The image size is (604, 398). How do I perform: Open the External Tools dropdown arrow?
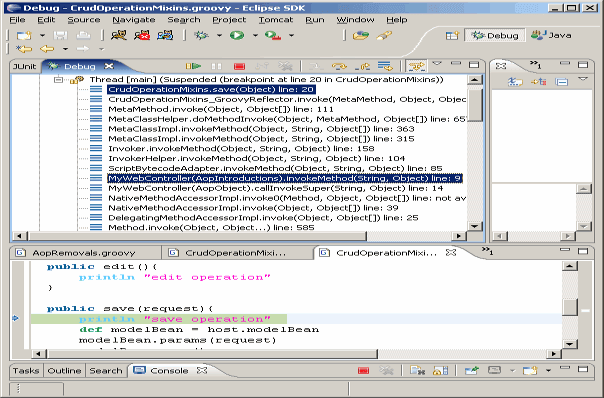click(291, 35)
